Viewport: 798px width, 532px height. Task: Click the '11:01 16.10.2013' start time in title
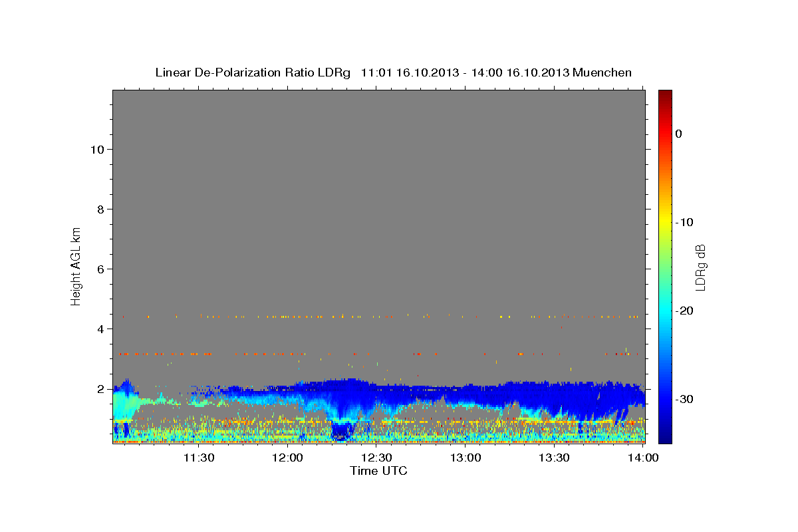409,72
